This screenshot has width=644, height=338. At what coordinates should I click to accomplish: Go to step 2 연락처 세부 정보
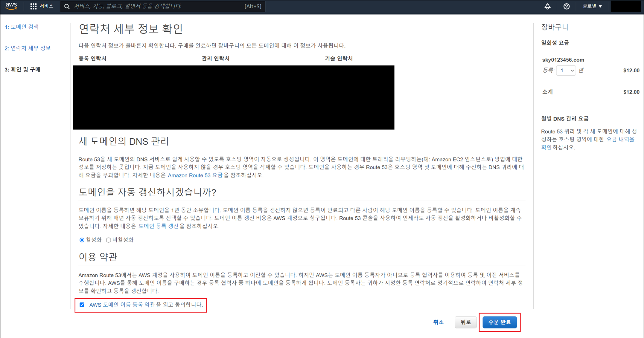click(28, 48)
